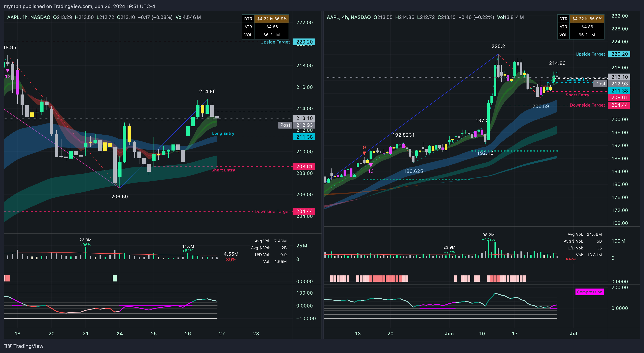Click the Avg Vol 7.46M stat
Viewport: 644px width, 353px height.
(x=270, y=241)
